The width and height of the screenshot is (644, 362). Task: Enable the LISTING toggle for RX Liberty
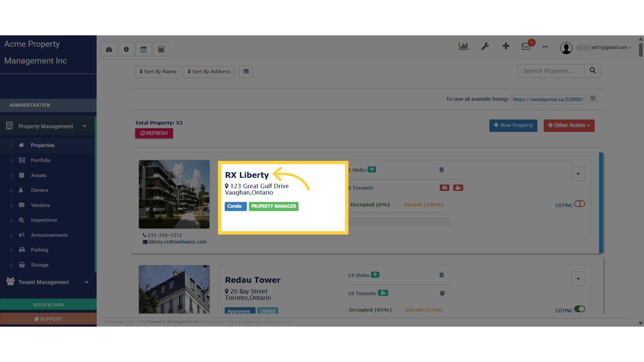coord(580,203)
